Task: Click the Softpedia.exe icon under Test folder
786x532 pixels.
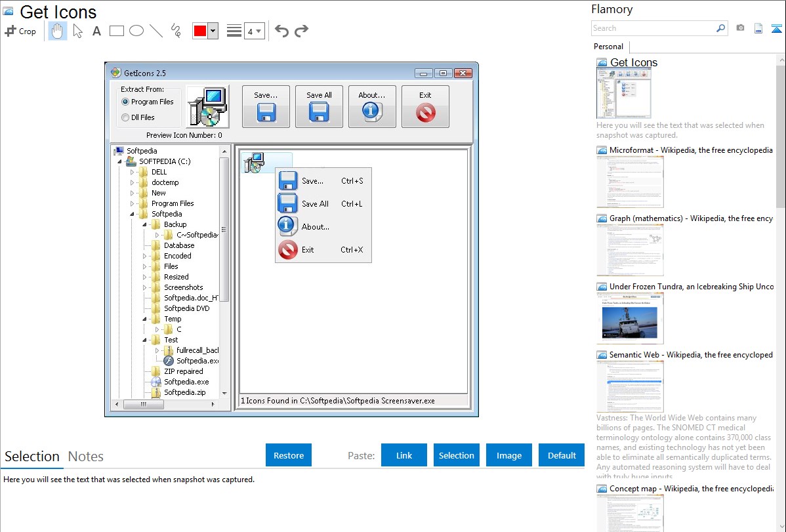Action: [x=169, y=361]
